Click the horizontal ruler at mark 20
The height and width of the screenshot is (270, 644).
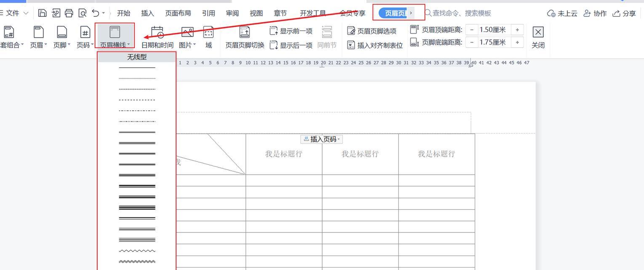(x=323, y=63)
